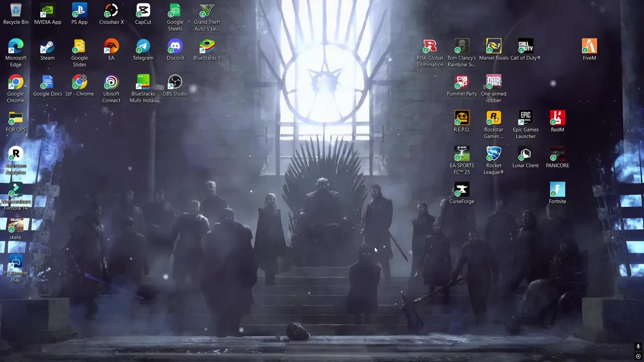Click the EA app icon
The width and height of the screenshot is (644, 362).
(x=111, y=46)
